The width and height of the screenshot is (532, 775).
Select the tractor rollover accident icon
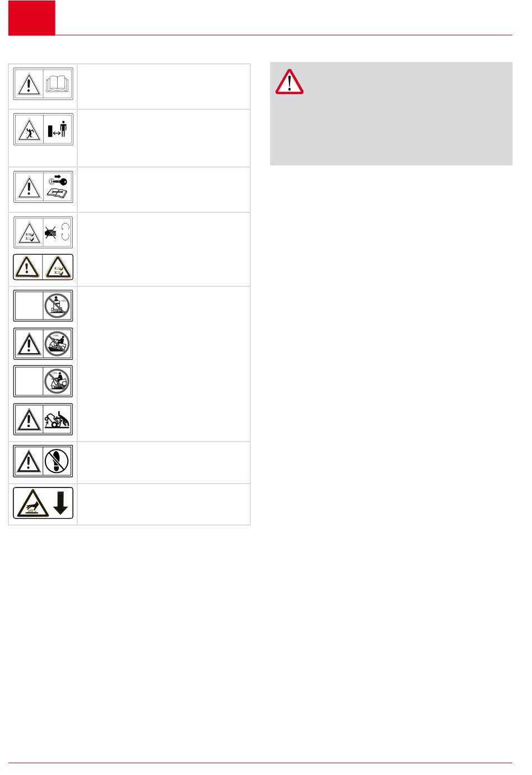(x=58, y=420)
